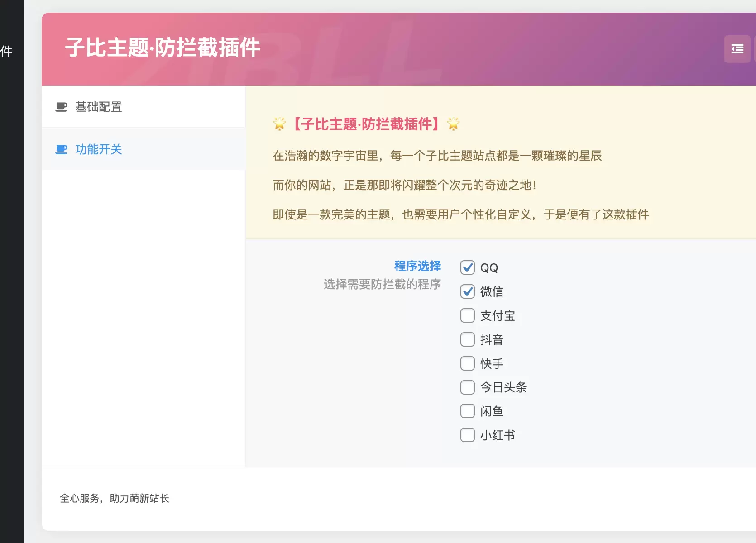Uncheck the 微信 checkbox
The image size is (756, 543).
pyautogui.click(x=468, y=291)
